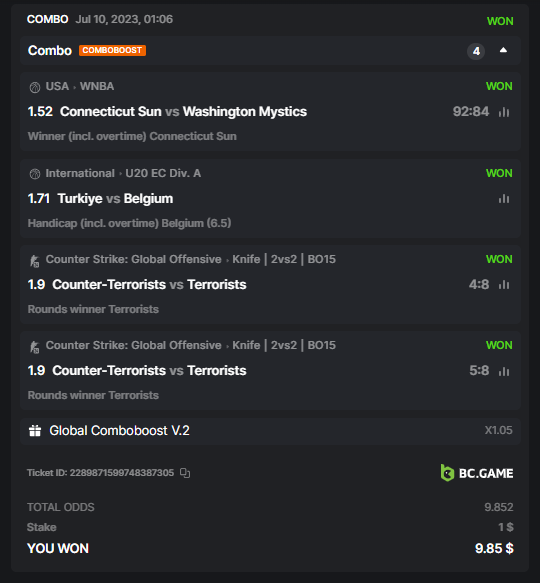Open Counter-Terrorists vs Terrorists 5:8 match
540x583 pixels.
tap(149, 371)
